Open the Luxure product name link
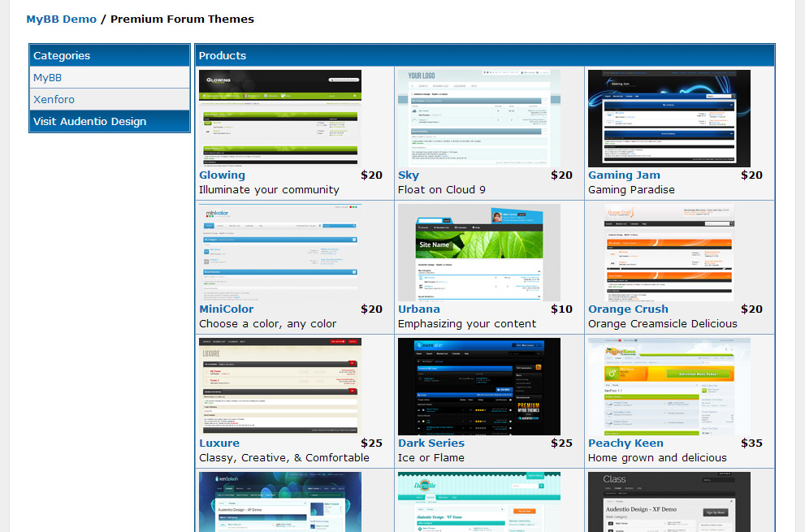Viewport: 805px width, 532px height. [219, 443]
